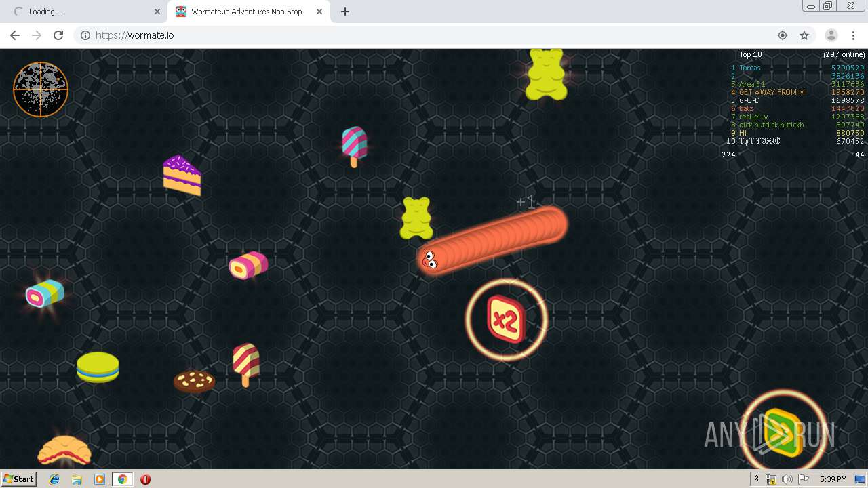
Task: Click the score 5790529
Action: 848,68
